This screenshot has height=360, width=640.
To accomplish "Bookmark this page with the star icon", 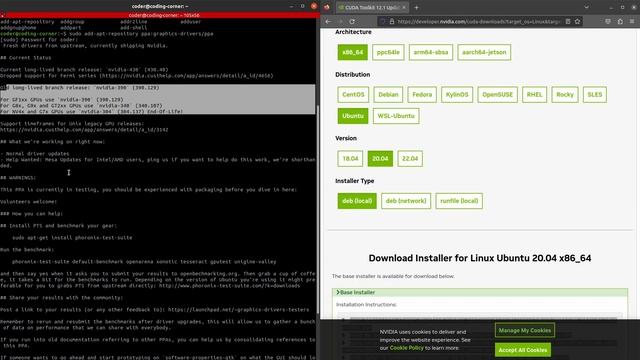I will pyautogui.click(x=578, y=21).
